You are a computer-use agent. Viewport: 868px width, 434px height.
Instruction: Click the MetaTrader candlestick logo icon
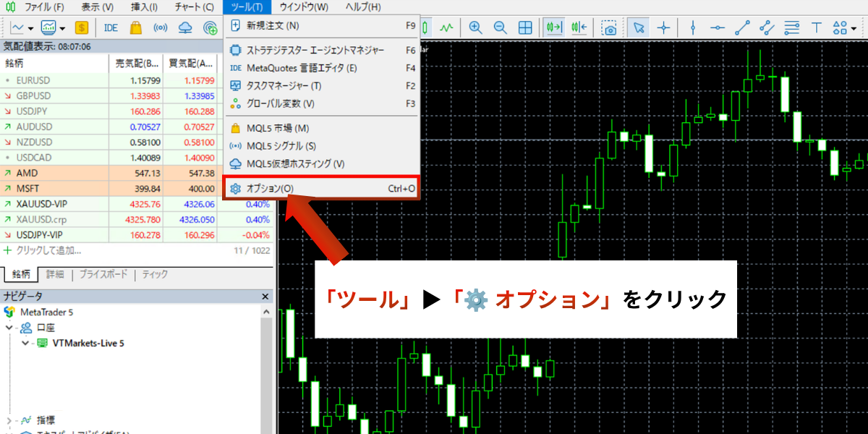10,7
